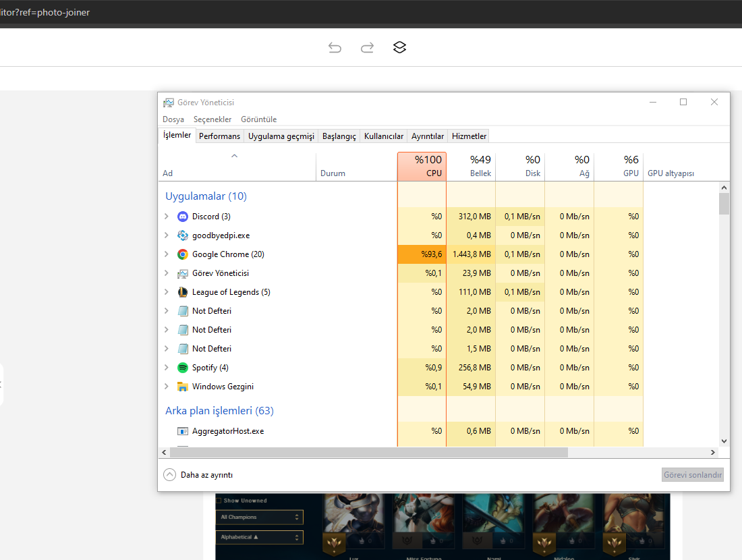Screen dimensions: 742x560
Task: Select the 1.443,8 MB memory cell
Action: click(472, 254)
